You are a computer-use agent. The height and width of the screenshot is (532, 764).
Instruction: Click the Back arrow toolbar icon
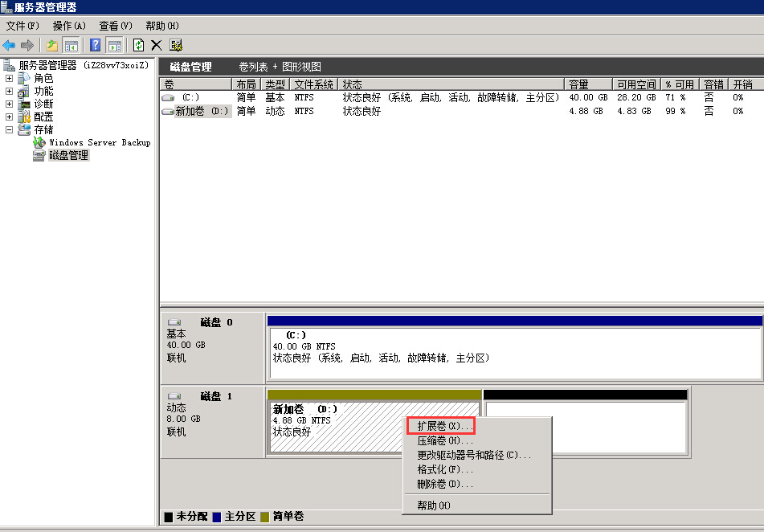[x=10, y=45]
